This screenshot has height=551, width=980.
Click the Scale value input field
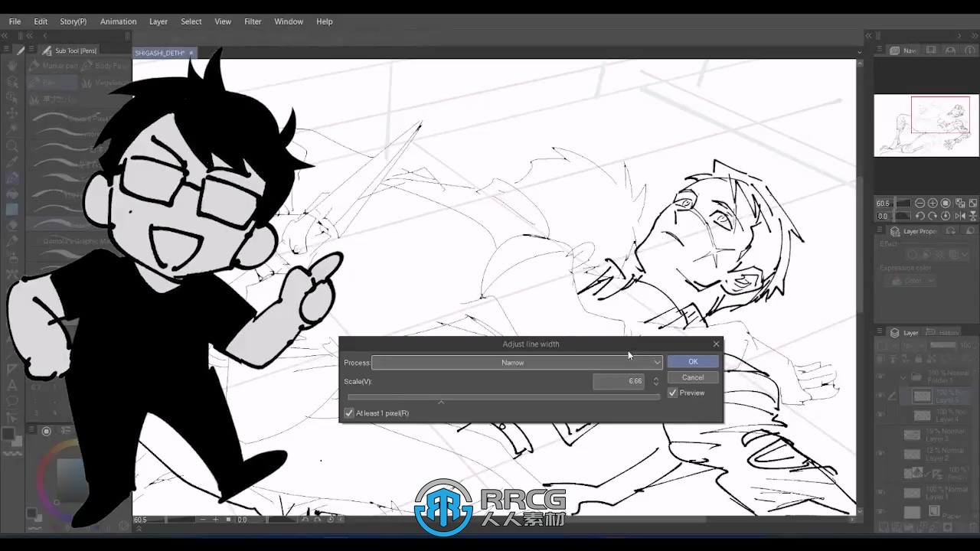click(x=619, y=381)
